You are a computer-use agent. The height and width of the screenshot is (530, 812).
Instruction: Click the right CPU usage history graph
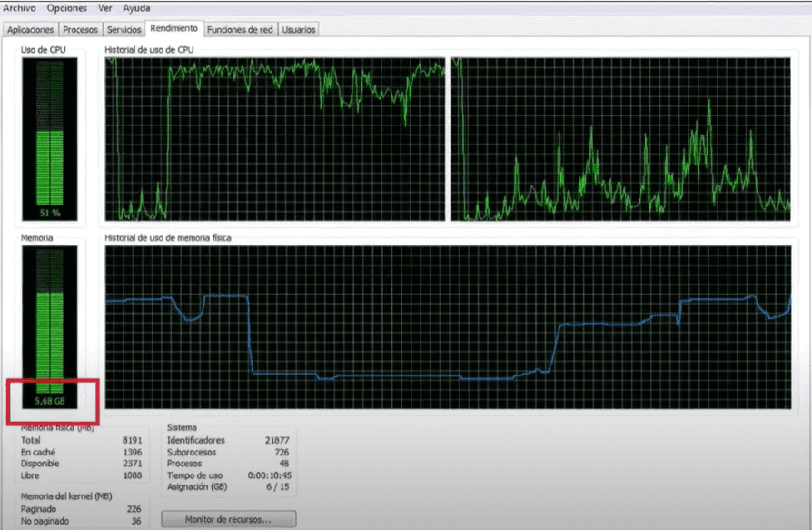[621, 138]
